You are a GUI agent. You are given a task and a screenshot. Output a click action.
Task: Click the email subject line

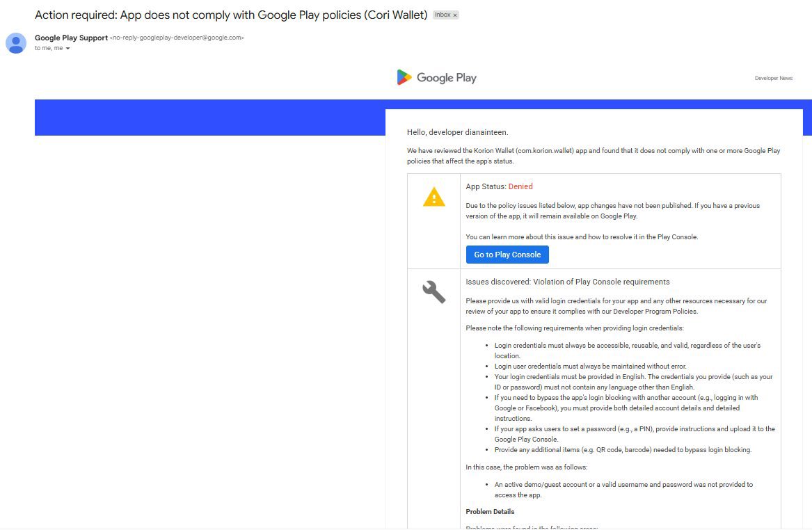click(231, 15)
